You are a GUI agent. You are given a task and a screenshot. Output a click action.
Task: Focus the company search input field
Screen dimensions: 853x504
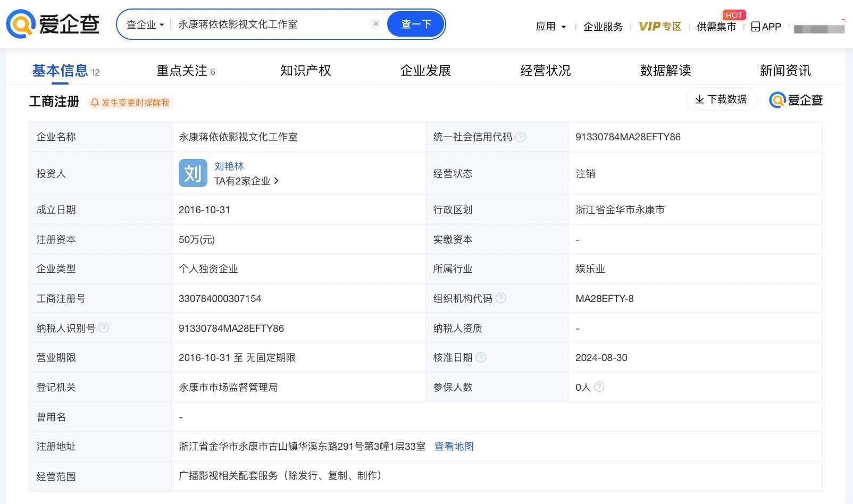click(x=271, y=24)
